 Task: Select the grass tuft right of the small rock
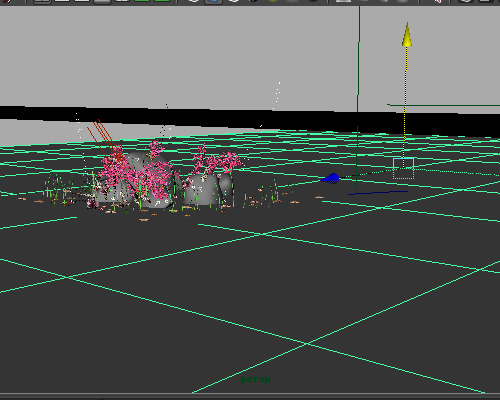[275, 192]
